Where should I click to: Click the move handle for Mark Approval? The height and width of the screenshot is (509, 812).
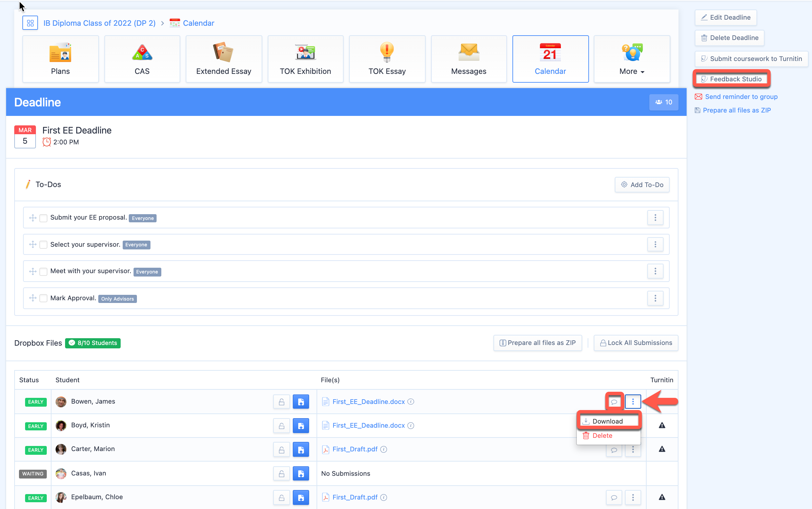click(x=33, y=298)
